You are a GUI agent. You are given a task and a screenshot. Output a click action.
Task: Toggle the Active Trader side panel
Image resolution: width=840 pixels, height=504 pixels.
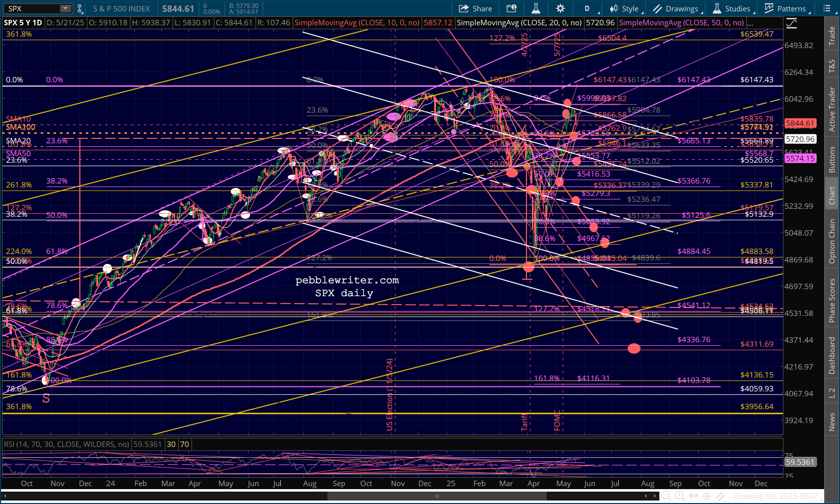pos(832,109)
